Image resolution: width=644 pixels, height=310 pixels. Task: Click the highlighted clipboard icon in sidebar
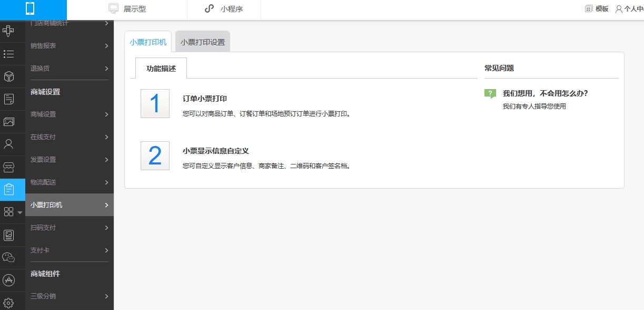pyautogui.click(x=8, y=190)
